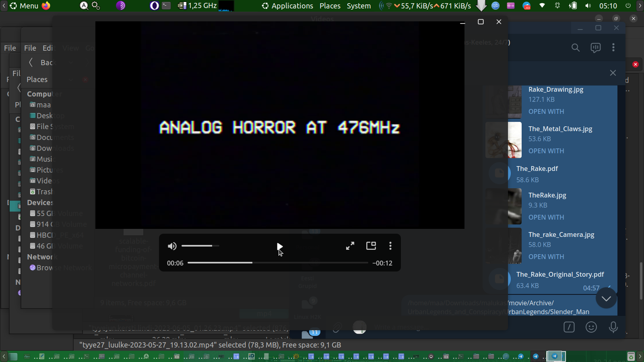
Task: Open the power/shutdown button in panel
Action: (628, 6)
